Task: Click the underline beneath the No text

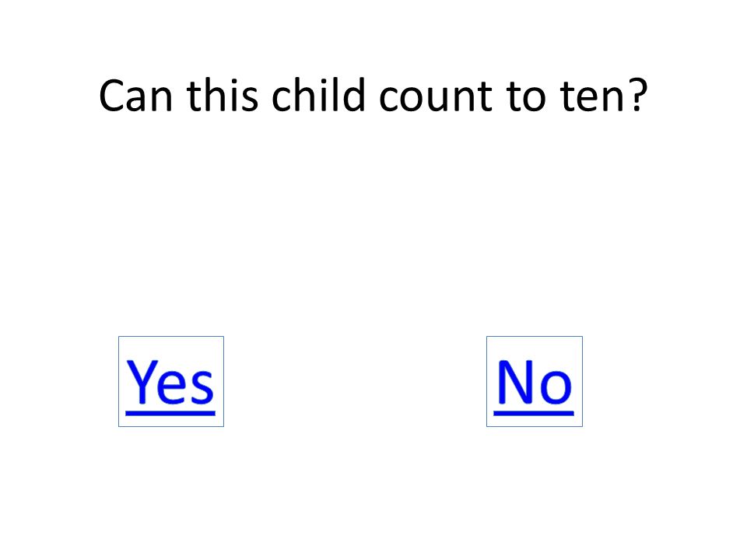Action: coord(534,413)
